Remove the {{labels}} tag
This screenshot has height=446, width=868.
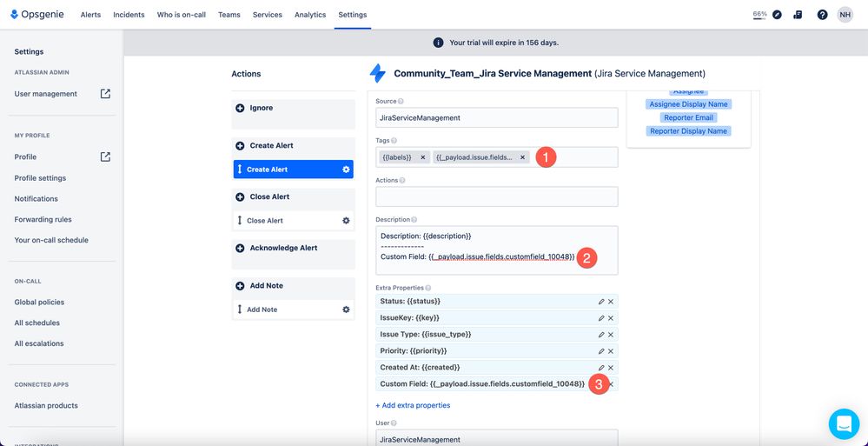(x=423, y=157)
